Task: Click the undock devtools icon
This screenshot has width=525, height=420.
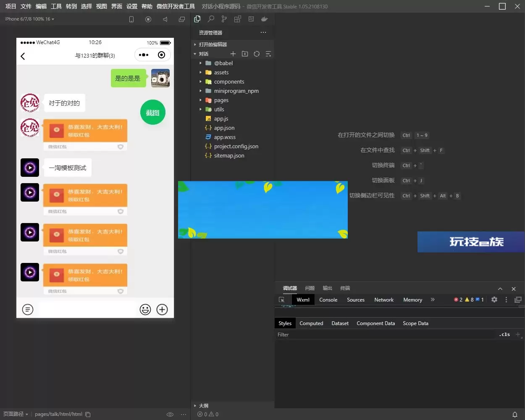Action: pos(518,299)
